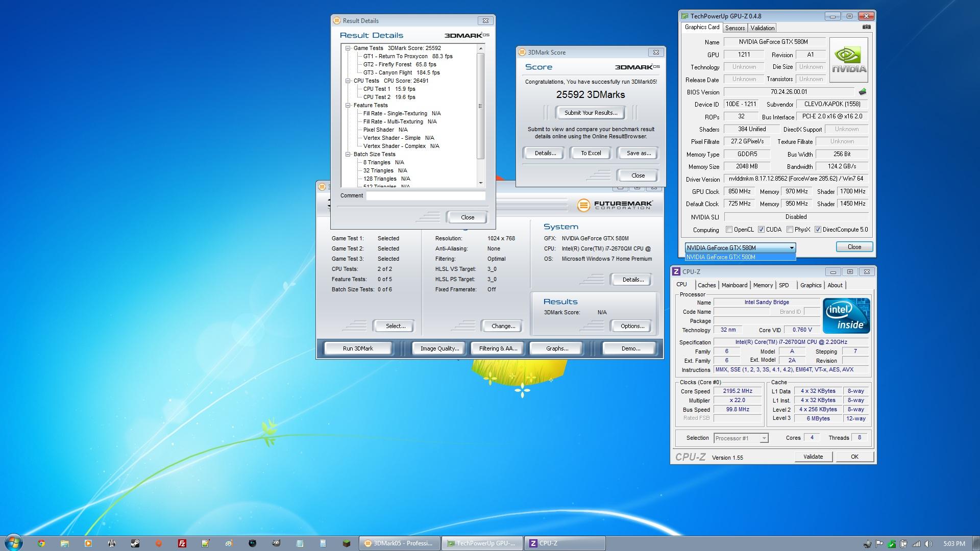Open FileZilla from the taskbar
The width and height of the screenshot is (980, 551).
(x=182, y=543)
